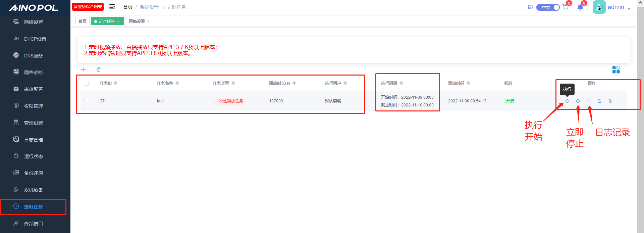Open the notification bell icon
Image resolution: width=644 pixels, height=233 pixels.
[580, 7]
